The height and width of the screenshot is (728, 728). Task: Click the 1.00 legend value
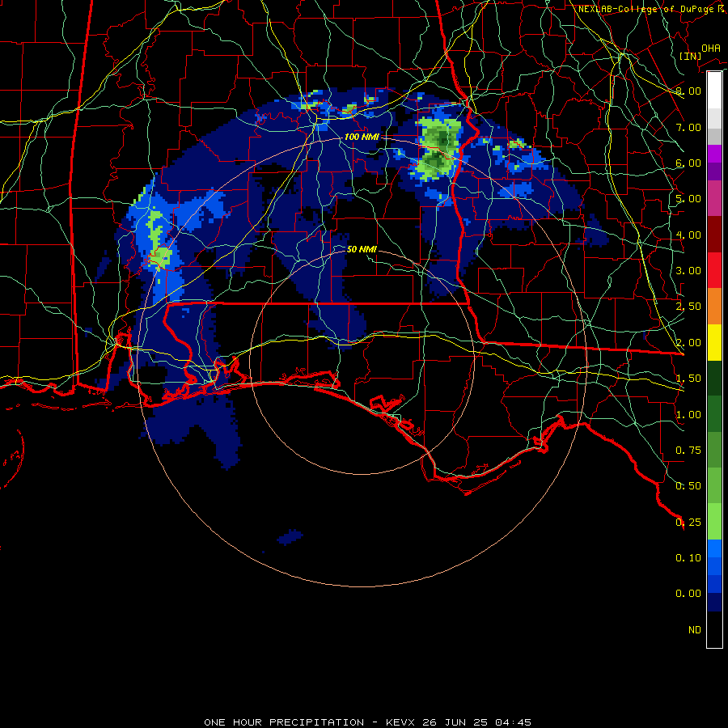[x=688, y=415]
